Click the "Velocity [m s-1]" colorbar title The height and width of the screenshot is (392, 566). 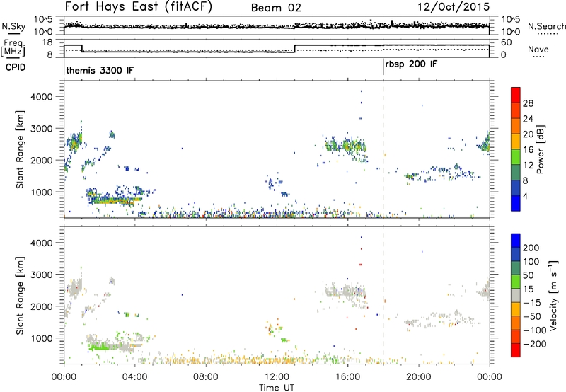coord(553,295)
